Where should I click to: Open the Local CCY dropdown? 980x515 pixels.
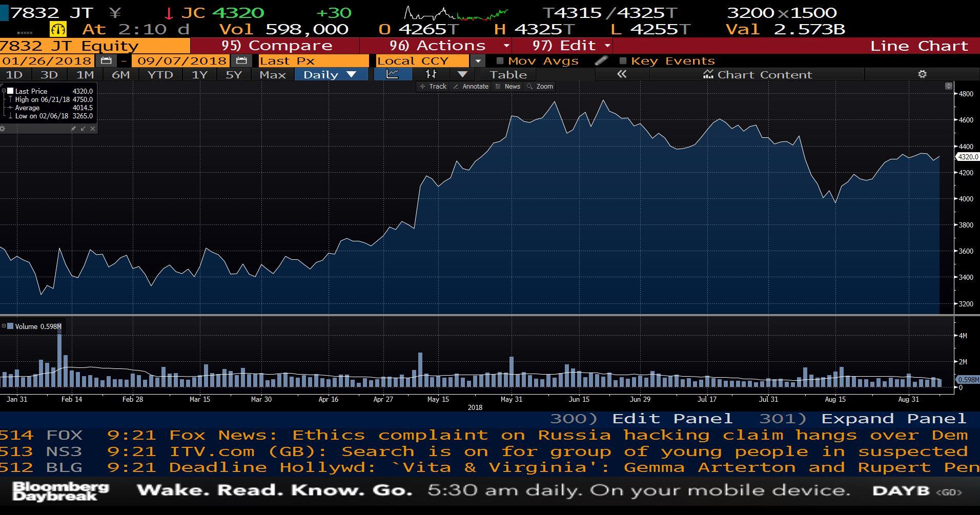pyautogui.click(x=478, y=60)
